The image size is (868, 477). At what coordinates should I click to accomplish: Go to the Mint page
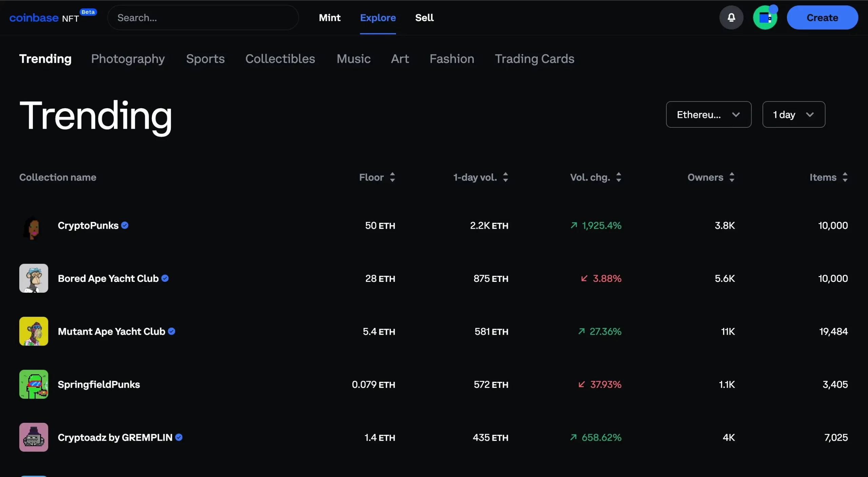pos(330,18)
